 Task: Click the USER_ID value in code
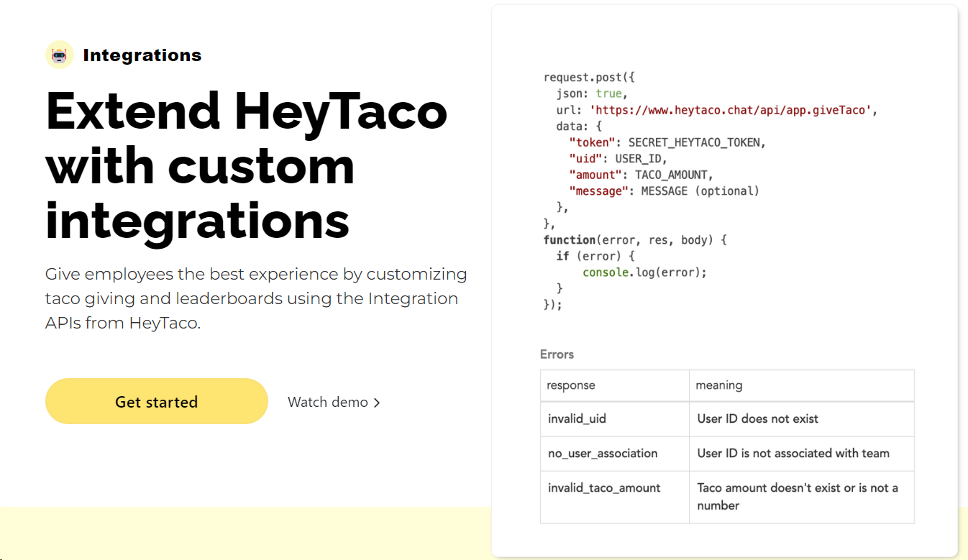point(638,159)
